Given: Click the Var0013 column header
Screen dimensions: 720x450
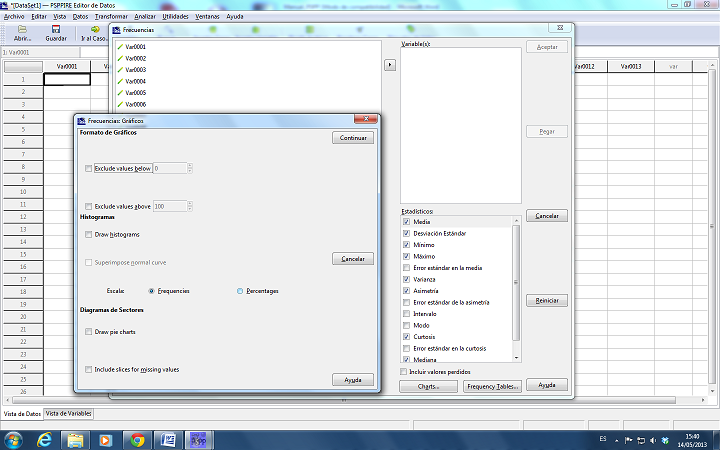Looking at the screenshot, I should 631,67.
